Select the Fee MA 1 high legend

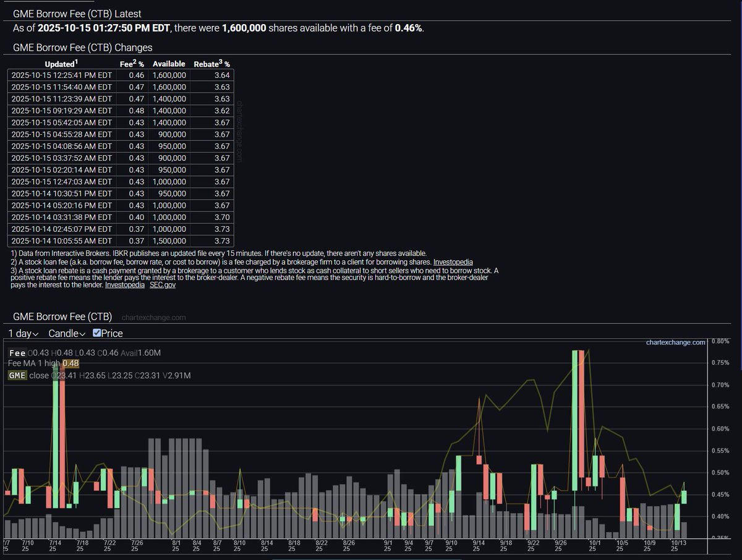point(44,363)
